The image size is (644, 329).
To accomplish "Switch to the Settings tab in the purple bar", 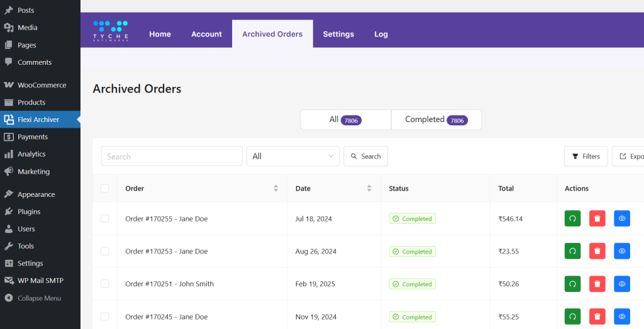I will (338, 34).
